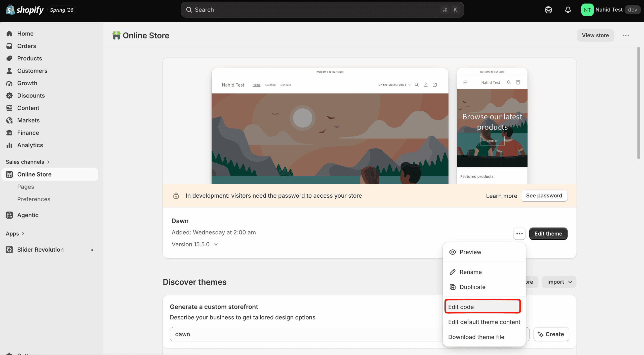Click the Edit theme button
The height and width of the screenshot is (355, 644).
pos(548,234)
